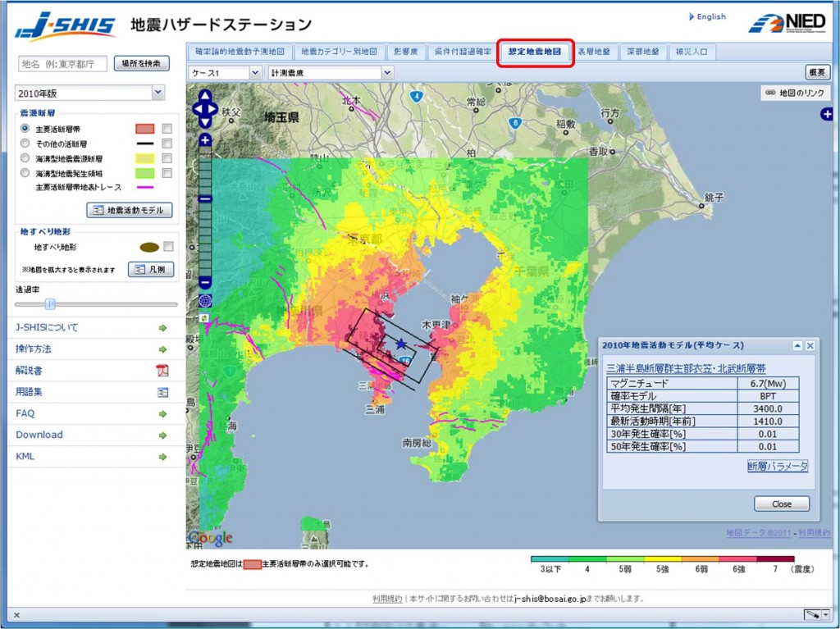The height and width of the screenshot is (629, 840).
Task: Adjust the 透過率 transparency slider
Action: pos(51,303)
